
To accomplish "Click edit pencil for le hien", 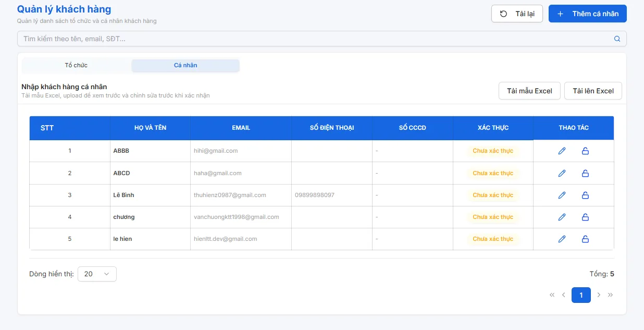I will [562, 239].
